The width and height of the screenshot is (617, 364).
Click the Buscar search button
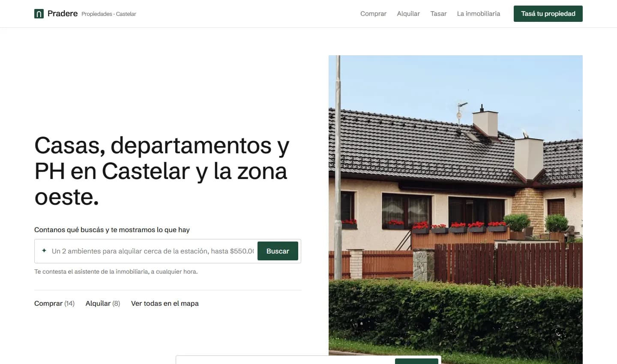click(x=278, y=251)
